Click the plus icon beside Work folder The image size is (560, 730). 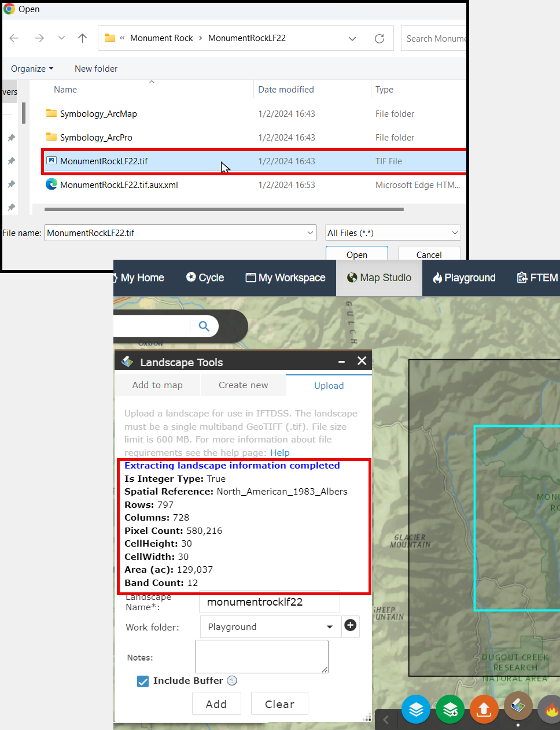pyautogui.click(x=350, y=626)
